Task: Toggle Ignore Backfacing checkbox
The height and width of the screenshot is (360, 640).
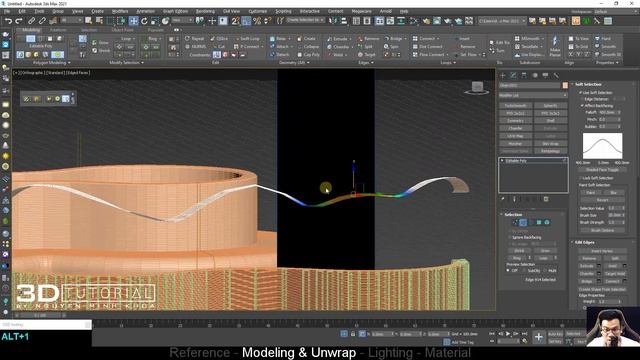Action: pyautogui.click(x=510, y=237)
